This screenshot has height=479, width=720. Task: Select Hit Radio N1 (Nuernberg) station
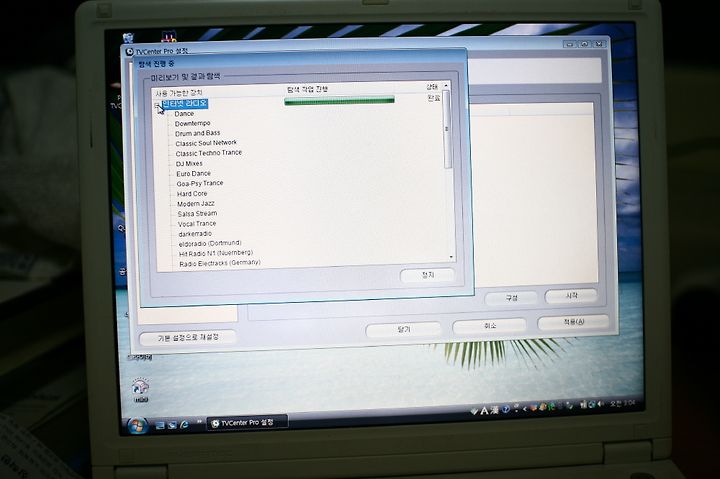coord(216,253)
